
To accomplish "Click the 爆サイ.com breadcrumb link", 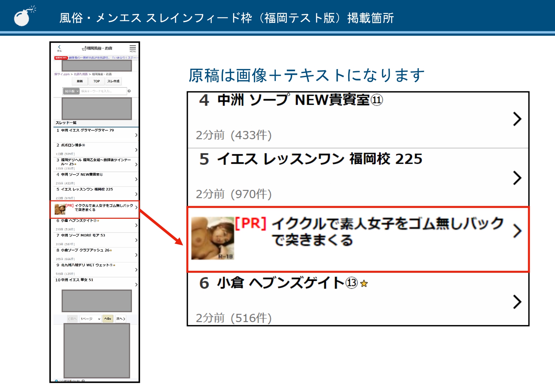I will [62, 74].
